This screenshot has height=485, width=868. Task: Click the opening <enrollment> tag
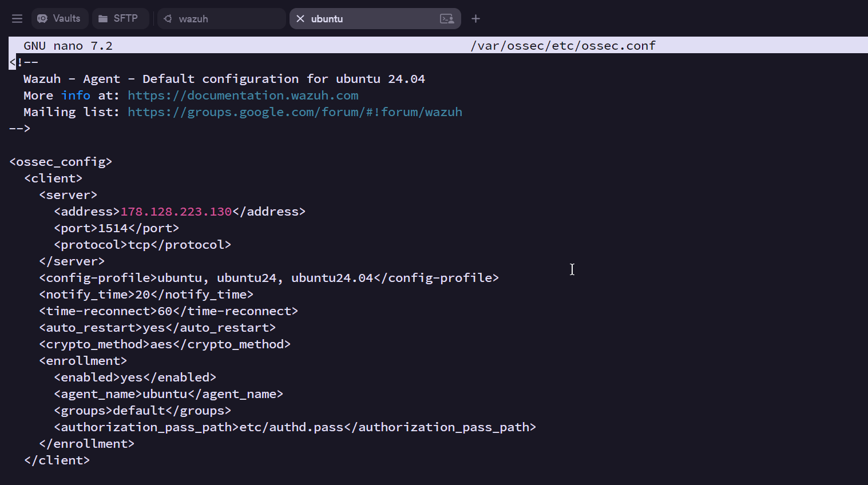click(83, 361)
